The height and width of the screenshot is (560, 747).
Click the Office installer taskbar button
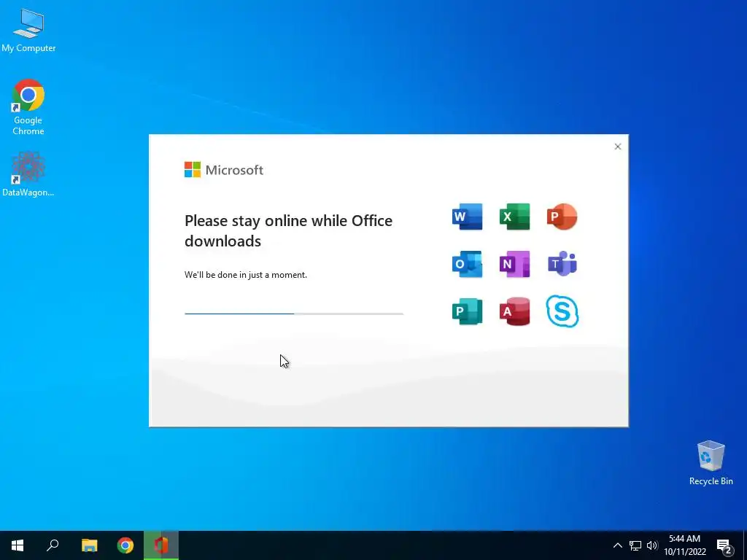pos(161,545)
